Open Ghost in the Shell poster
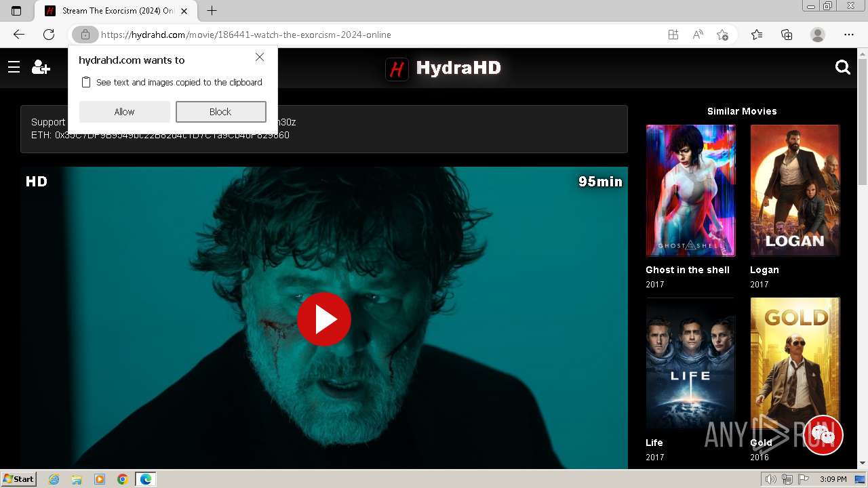The width and height of the screenshot is (868, 488). tap(690, 190)
